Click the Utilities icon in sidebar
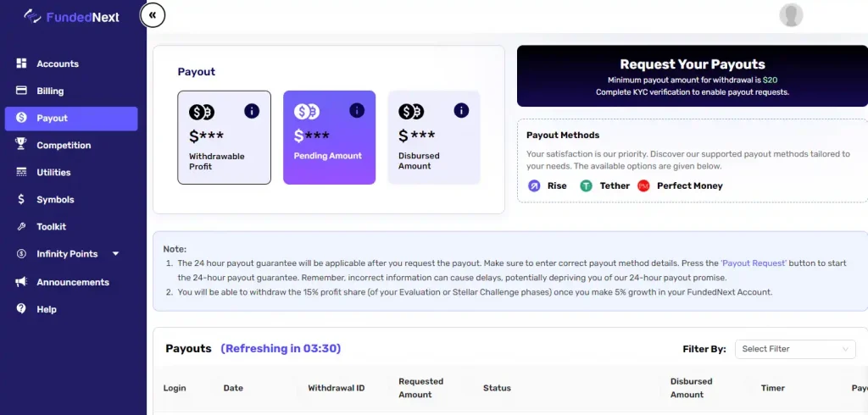The width and height of the screenshot is (868, 415). [21, 172]
